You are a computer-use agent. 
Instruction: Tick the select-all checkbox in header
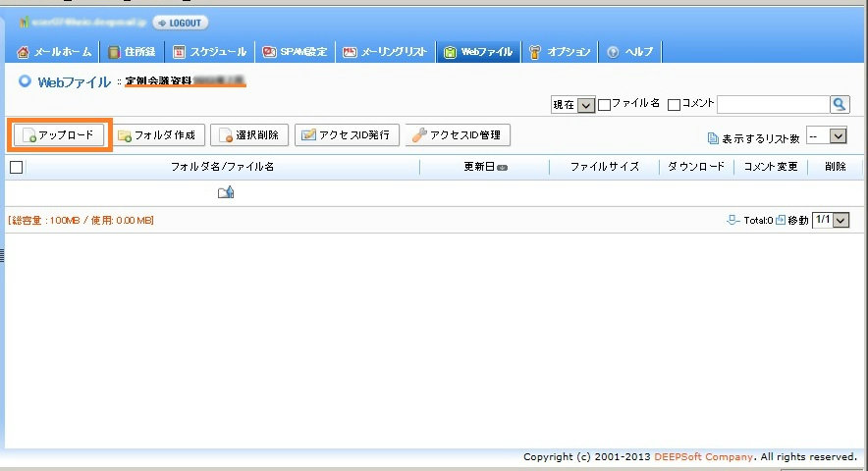(16, 168)
